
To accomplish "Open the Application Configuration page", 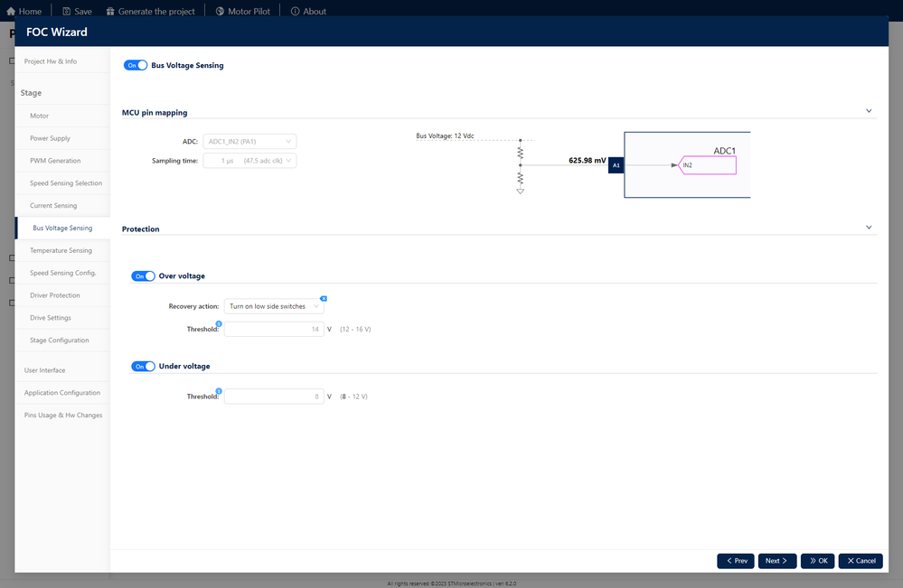I will [x=62, y=392].
